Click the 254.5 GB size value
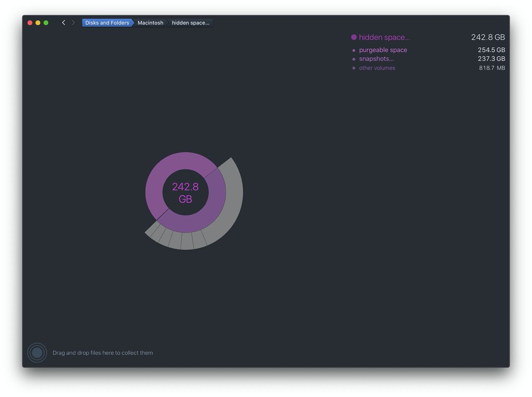 point(491,50)
